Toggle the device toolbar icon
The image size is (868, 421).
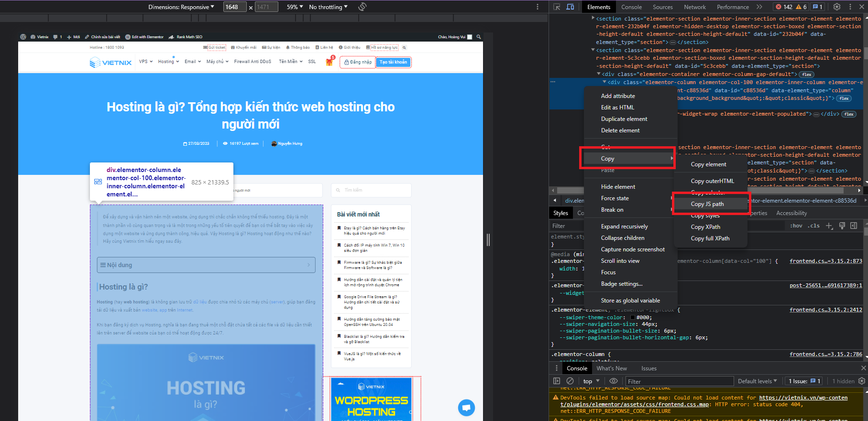click(x=570, y=7)
